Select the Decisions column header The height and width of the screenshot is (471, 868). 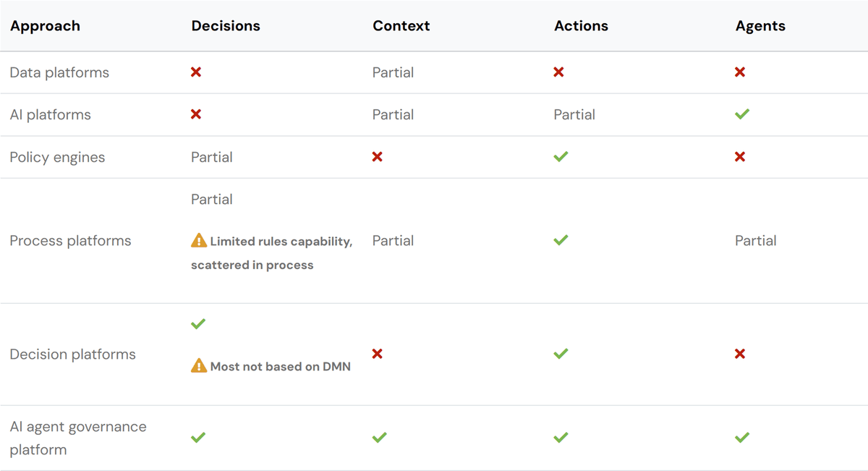(226, 26)
